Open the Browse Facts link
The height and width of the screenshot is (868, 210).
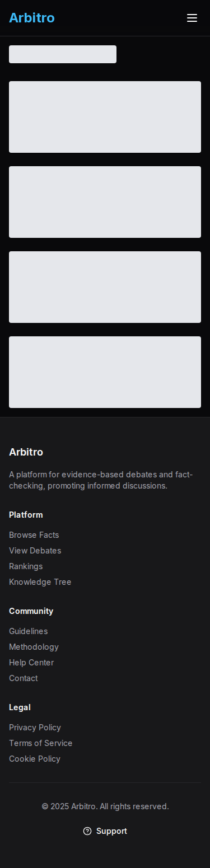tap(34, 535)
